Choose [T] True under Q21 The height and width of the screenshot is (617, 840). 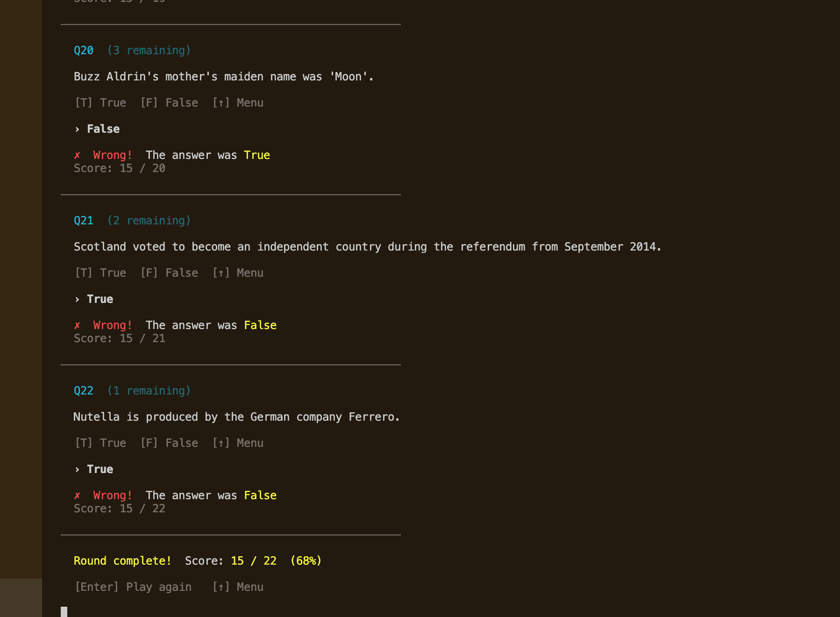pos(100,273)
